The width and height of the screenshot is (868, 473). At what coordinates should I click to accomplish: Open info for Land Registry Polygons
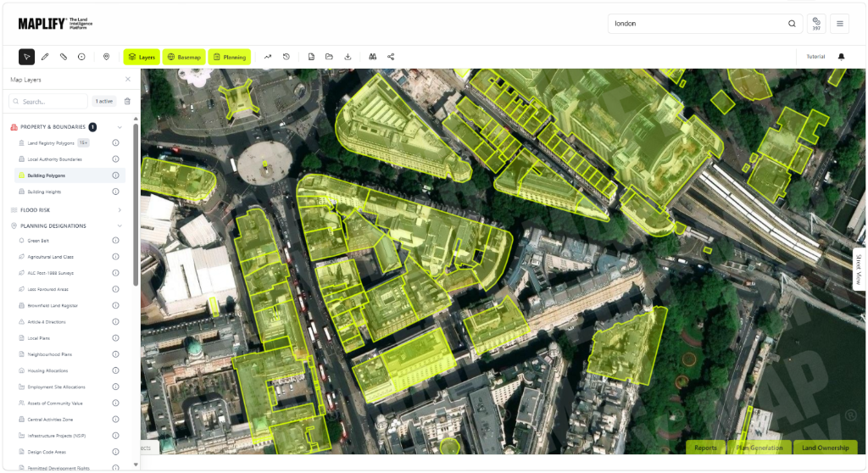(x=115, y=143)
